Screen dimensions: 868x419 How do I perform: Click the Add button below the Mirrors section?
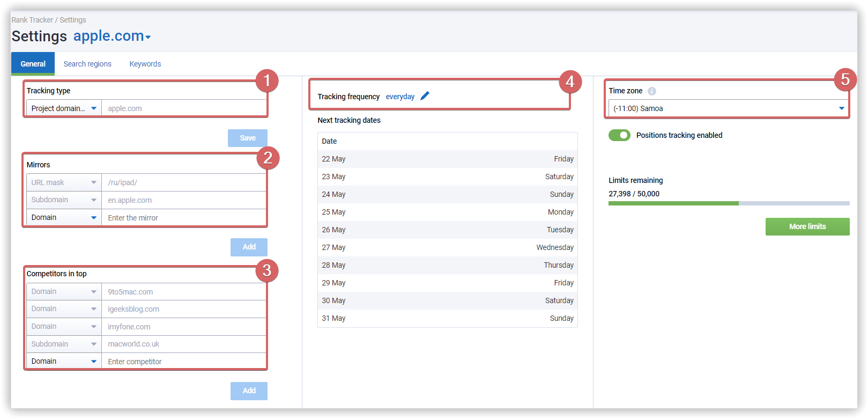249,247
